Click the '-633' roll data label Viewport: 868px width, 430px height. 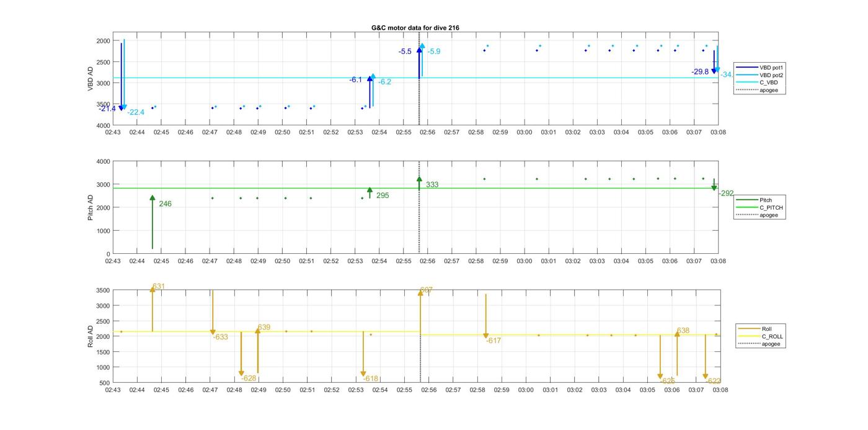[220, 337]
